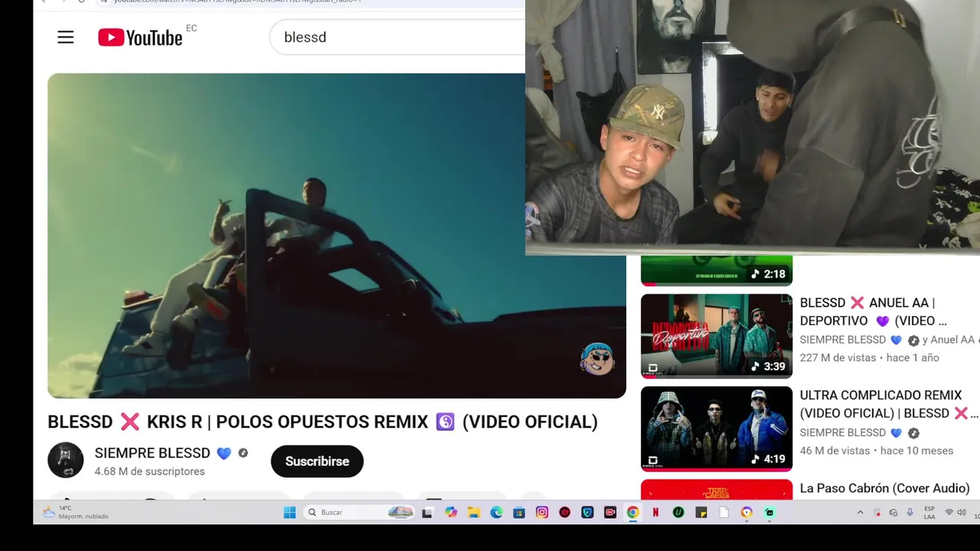Viewport: 980px width, 551px height.
Task: Open Microsoft Edge from the taskbar
Action: coord(496,513)
